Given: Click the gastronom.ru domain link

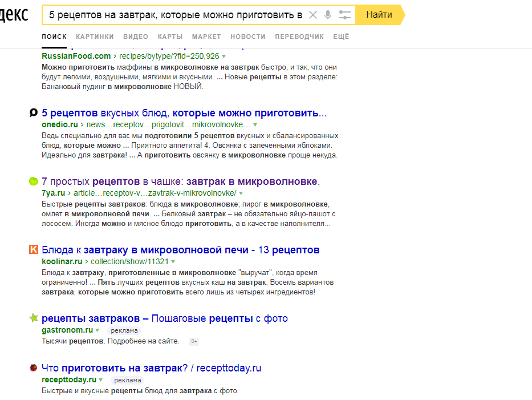Looking at the screenshot, I should point(67,330).
